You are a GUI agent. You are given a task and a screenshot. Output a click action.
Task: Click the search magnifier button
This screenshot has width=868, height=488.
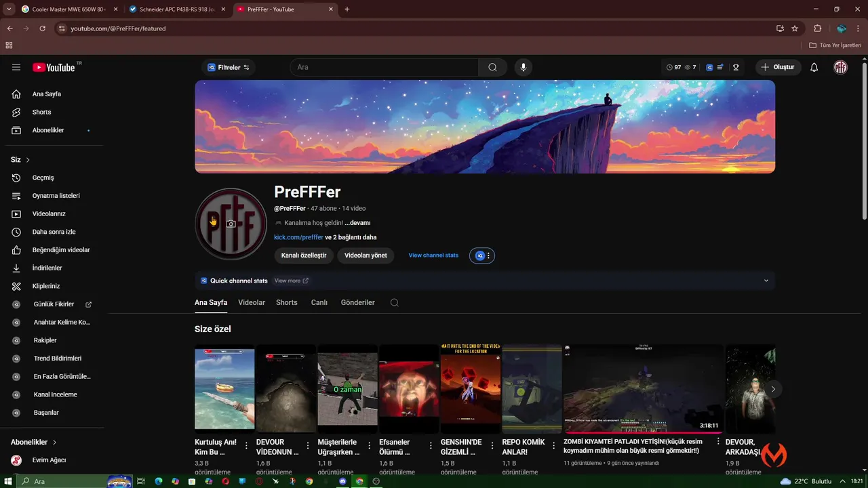click(x=492, y=67)
